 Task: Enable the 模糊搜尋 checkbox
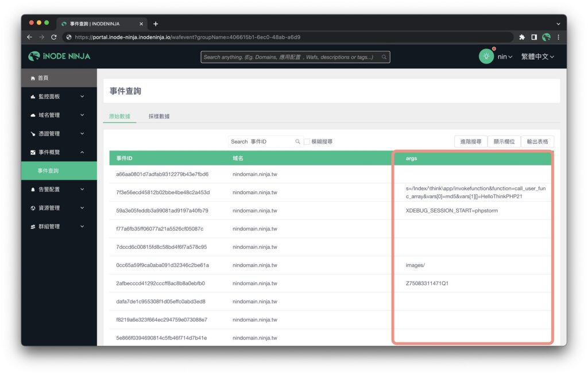tap(307, 141)
